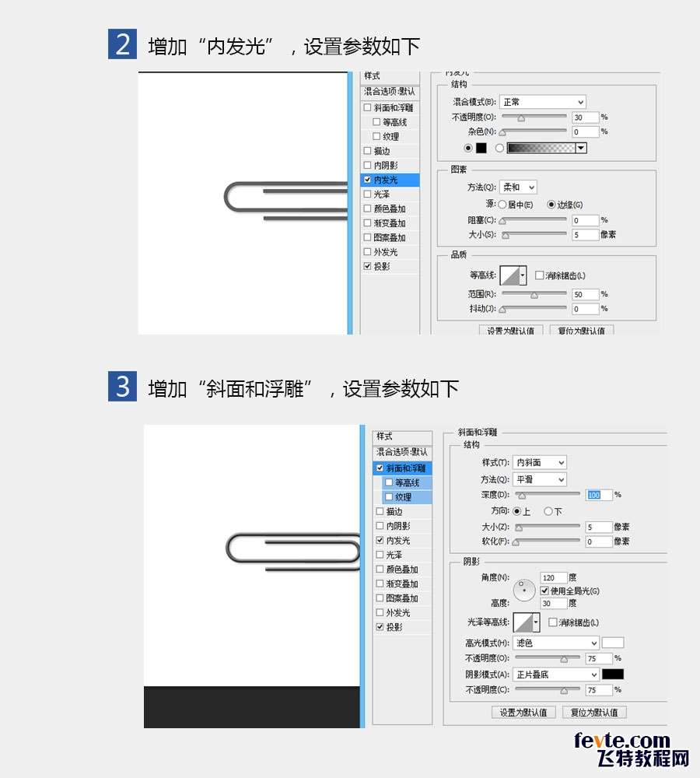The width and height of the screenshot is (700, 778).
Task: Open the Bevel 样式 dropdown set to 内斜面
Action: (539, 462)
